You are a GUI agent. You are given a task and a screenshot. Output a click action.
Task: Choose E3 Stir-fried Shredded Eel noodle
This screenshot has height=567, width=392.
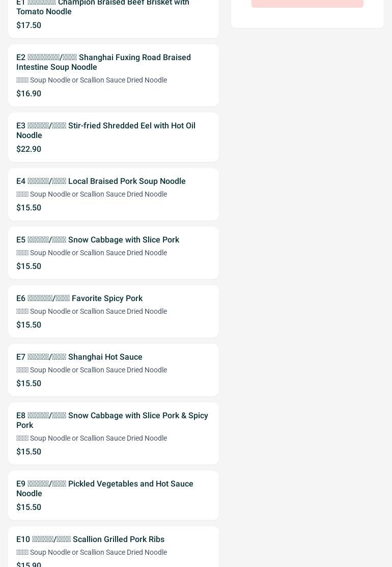[114, 137]
